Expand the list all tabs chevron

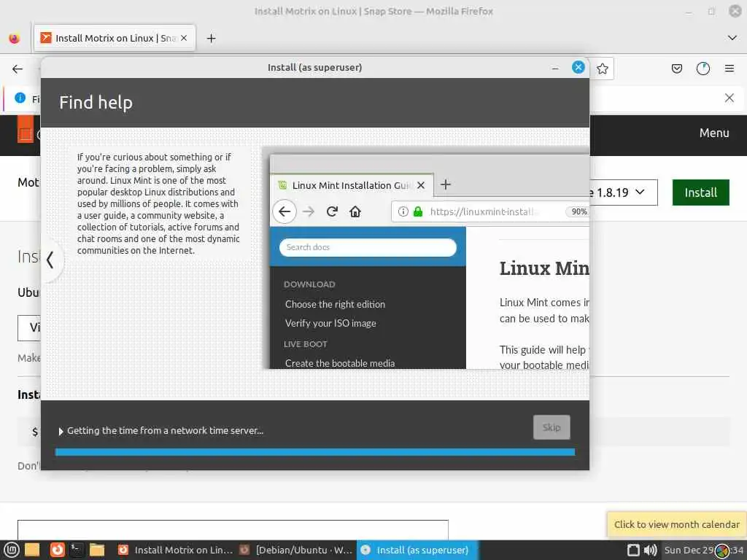point(732,38)
